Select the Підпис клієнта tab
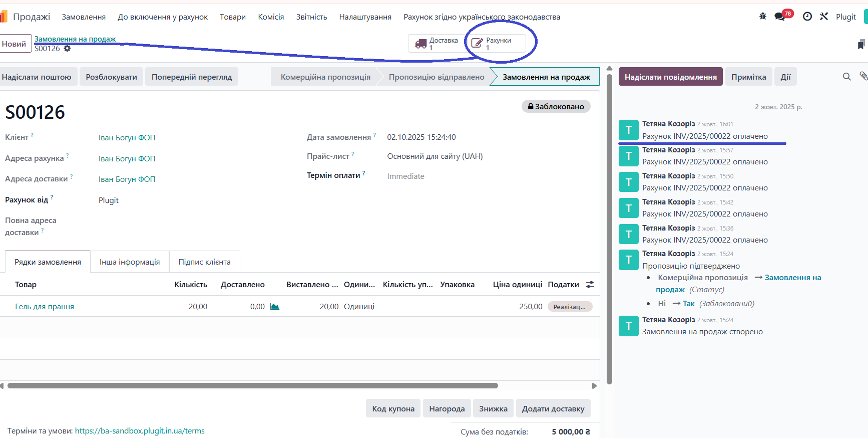The image size is (868, 438). [204, 262]
